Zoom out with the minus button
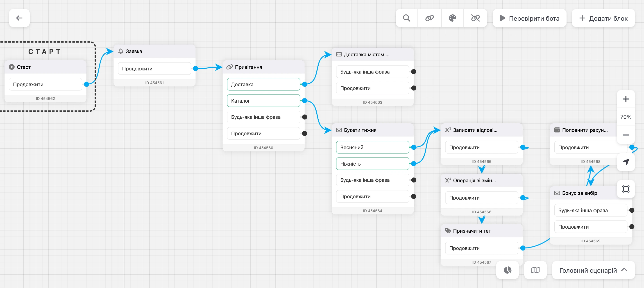The height and width of the screenshot is (288, 644). click(x=626, y=135)
